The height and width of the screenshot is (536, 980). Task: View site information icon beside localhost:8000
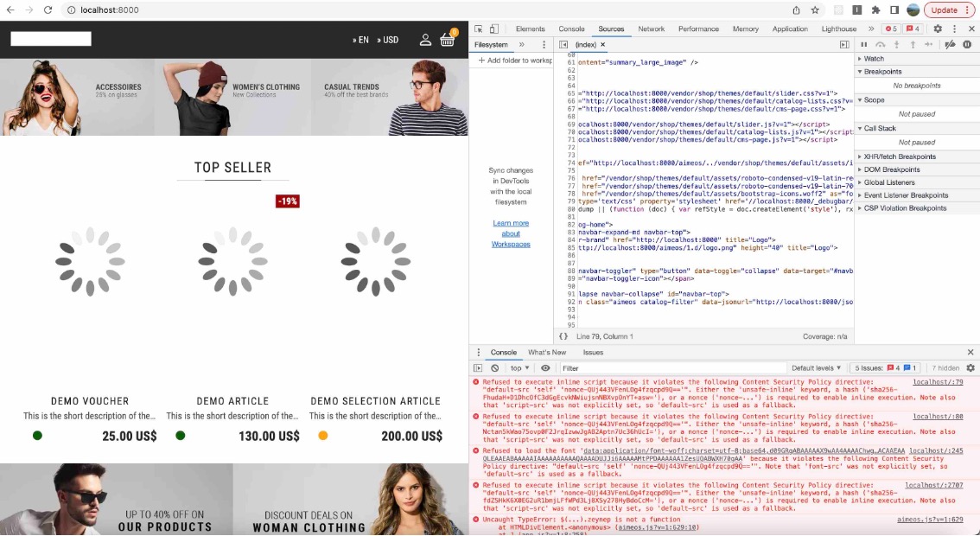71,10
